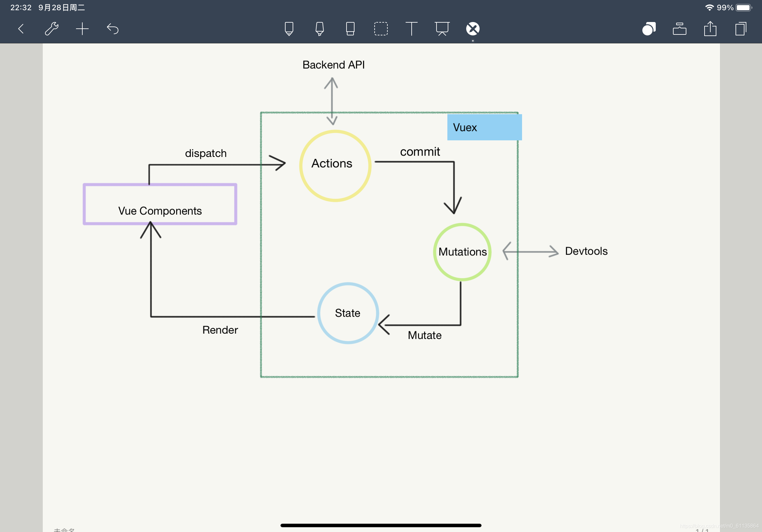Select the text tool

[412, 29]
